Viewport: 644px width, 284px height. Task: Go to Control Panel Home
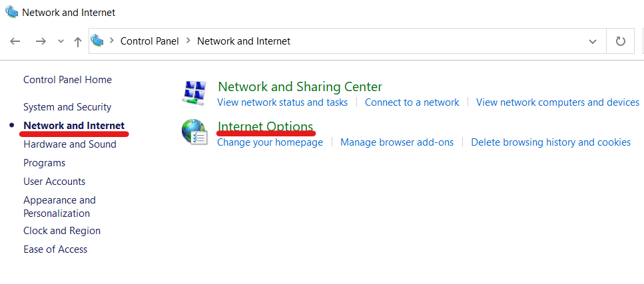tap(67, 80)
